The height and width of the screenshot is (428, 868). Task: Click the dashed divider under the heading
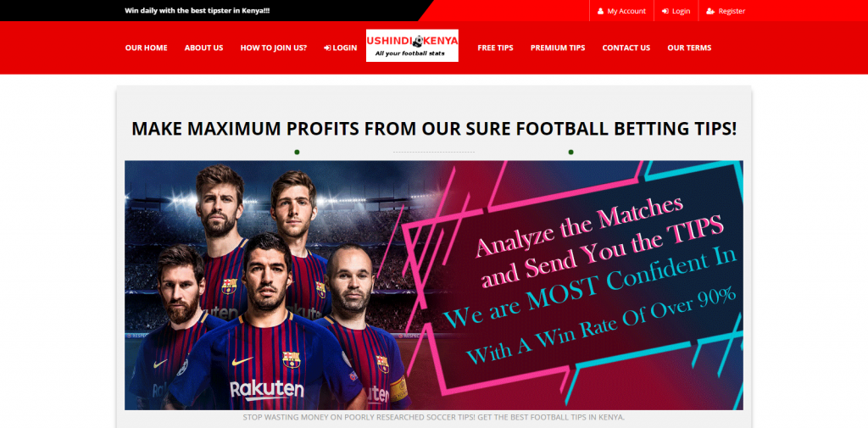[434, 152]
